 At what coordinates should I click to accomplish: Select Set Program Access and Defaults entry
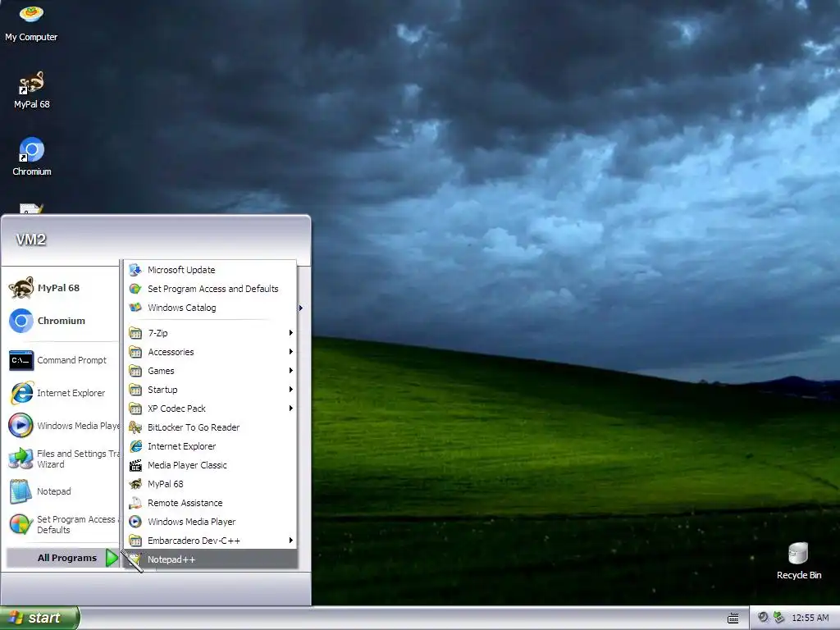[x=211, y=289]
